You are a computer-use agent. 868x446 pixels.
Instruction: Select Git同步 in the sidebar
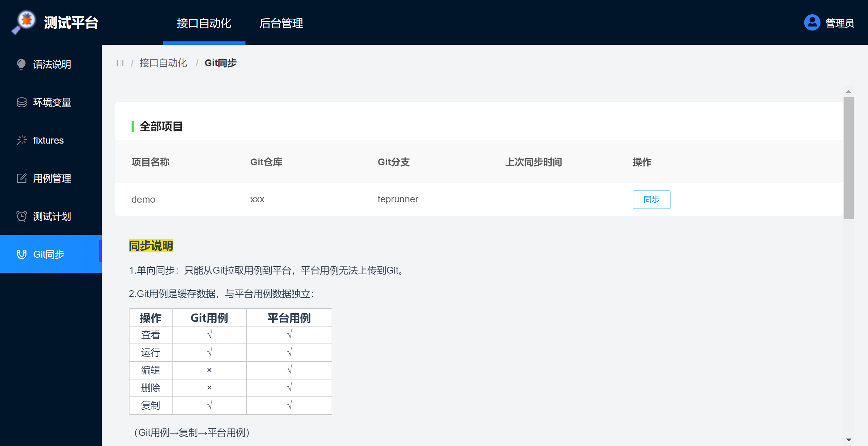coord(51,254)
